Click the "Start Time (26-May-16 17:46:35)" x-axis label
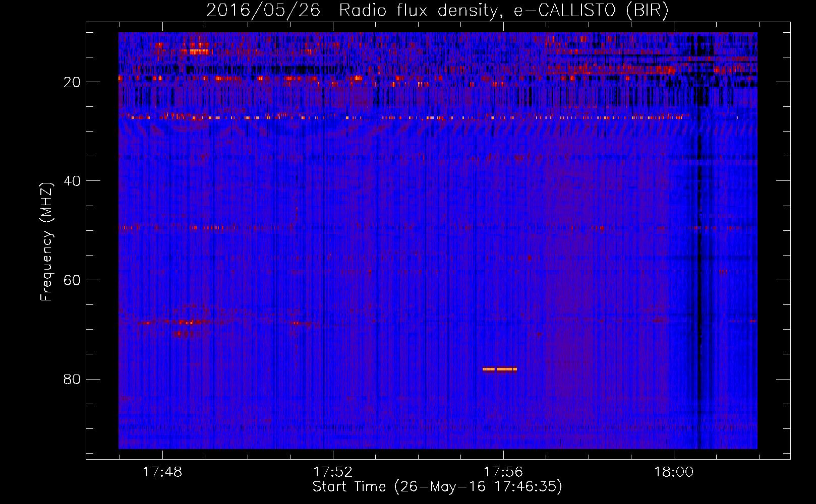This screenshot has height=504, width=816. coord(437,487)
